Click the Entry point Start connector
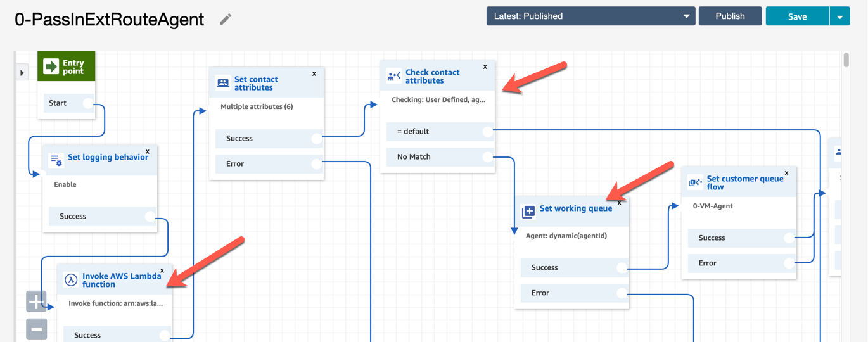 [x=88, y=103]
